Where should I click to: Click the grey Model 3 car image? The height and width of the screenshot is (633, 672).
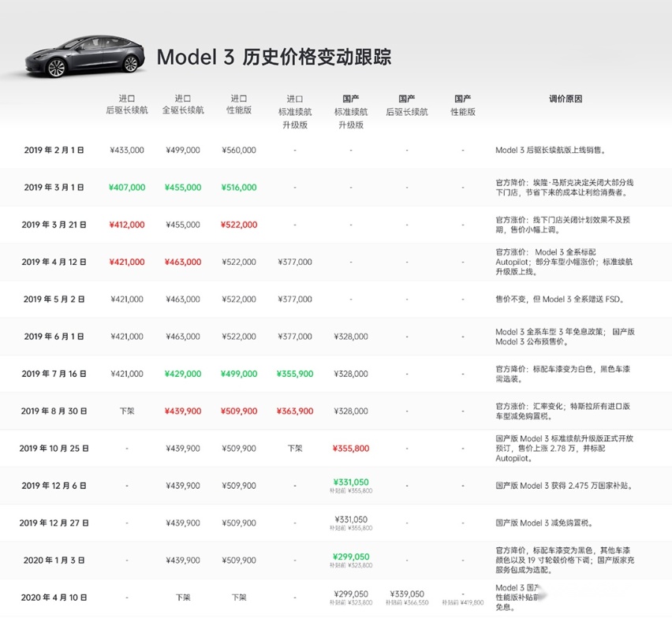85,57
